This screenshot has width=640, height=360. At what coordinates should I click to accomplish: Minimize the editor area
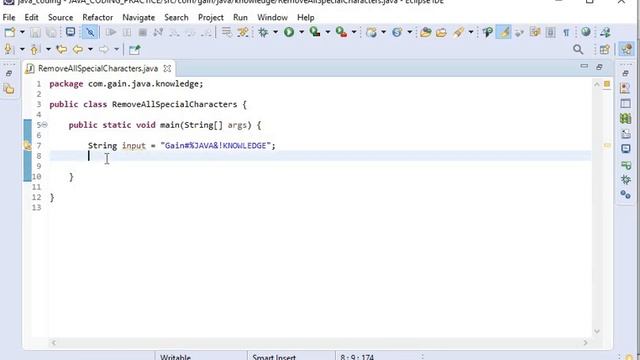[x=584, y=67]
